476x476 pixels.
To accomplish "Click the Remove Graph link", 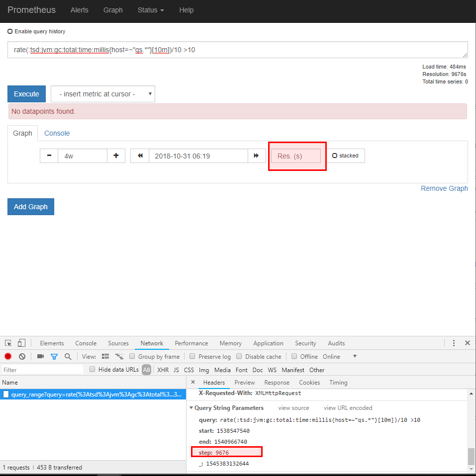I will (444, 188).
